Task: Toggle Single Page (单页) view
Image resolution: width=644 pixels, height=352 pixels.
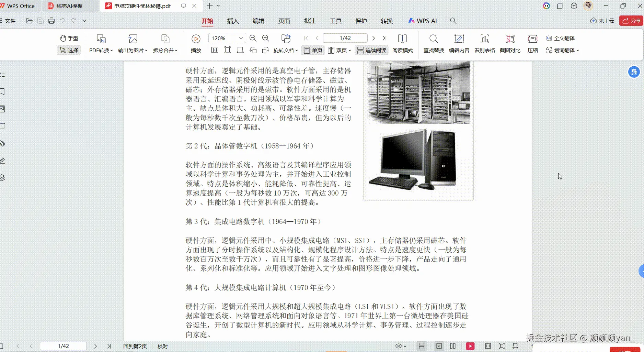Action: (313, 50)
